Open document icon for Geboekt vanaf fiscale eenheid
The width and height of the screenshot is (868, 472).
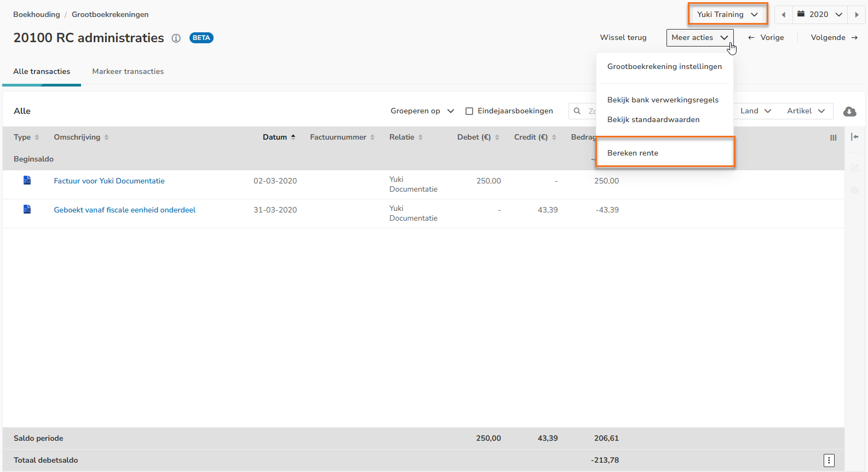tap(27, 209)
